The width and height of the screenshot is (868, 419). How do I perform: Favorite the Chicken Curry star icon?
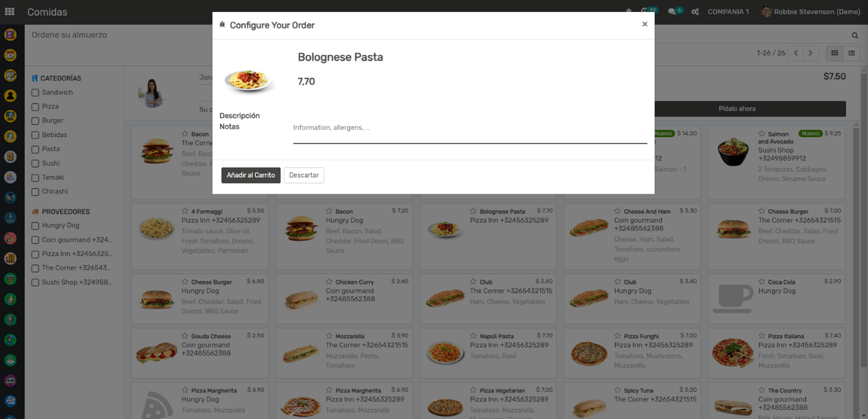coord(329,282)
